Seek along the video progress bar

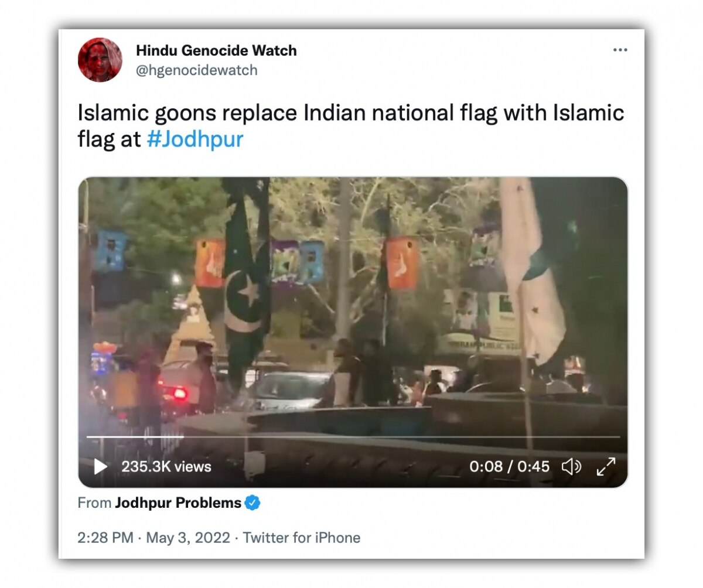click(x=353, y=437)
